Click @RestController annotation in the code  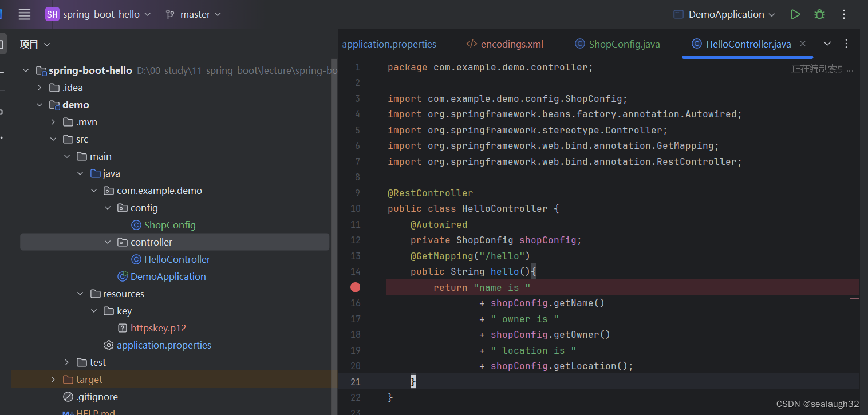pos(431,193)
